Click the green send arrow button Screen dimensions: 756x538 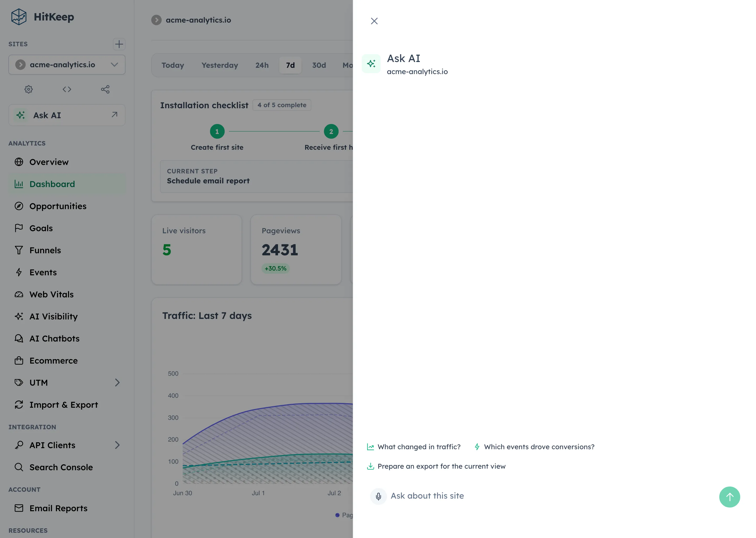729,496
